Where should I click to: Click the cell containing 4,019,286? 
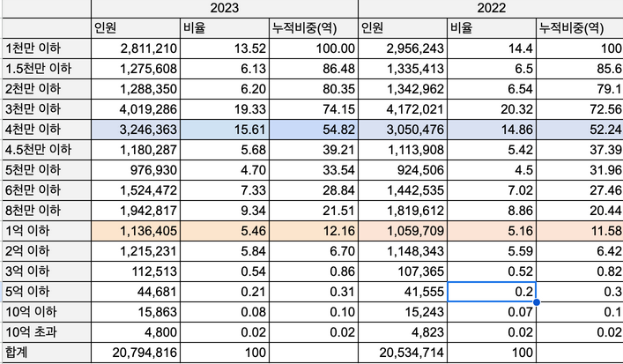pos(136,109)
